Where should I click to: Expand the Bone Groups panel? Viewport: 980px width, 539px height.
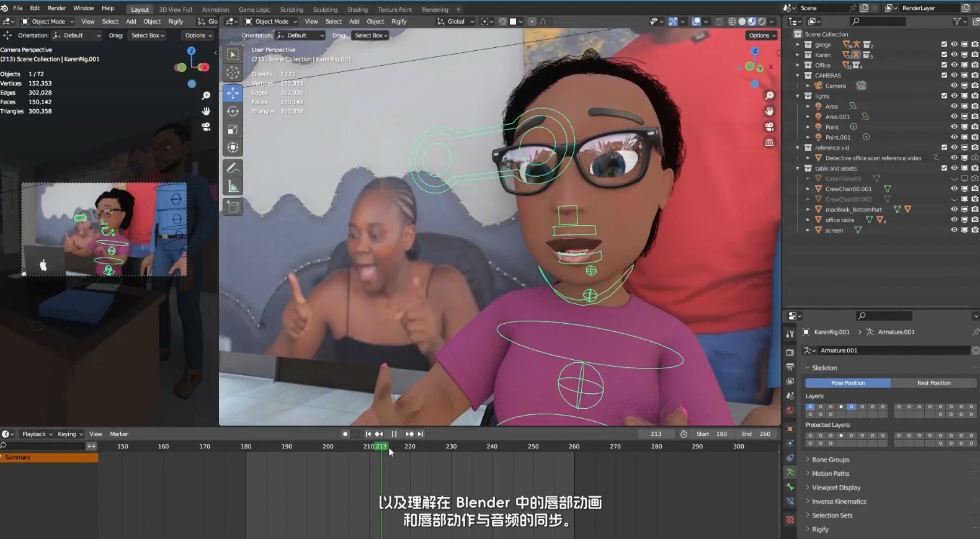click(x=831, y=460)
